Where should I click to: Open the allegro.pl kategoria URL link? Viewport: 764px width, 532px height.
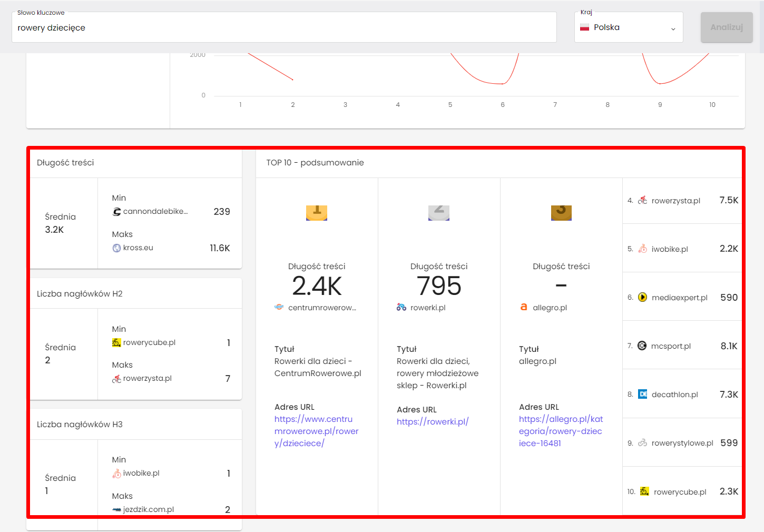(561, 431)
